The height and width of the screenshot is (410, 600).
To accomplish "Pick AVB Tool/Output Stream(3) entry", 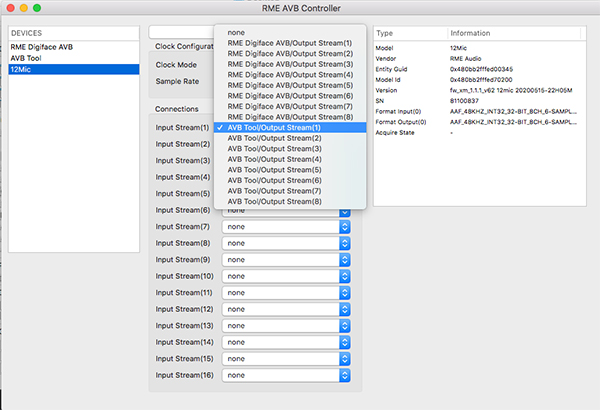I will point(290,149).
